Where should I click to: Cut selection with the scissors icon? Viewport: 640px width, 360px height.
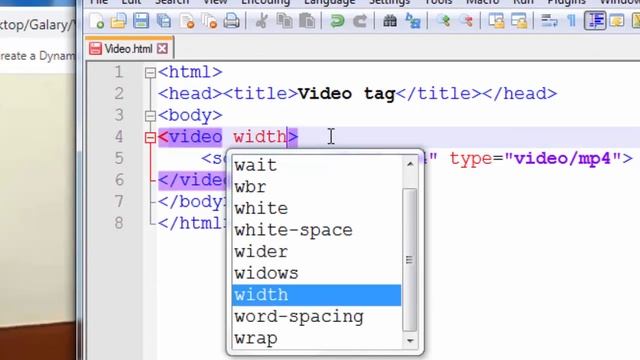coord(261,20)
